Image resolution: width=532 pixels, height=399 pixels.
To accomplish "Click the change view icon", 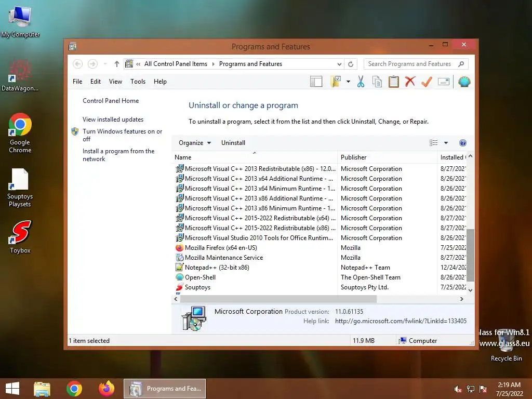I will click(x=433, y=143).
